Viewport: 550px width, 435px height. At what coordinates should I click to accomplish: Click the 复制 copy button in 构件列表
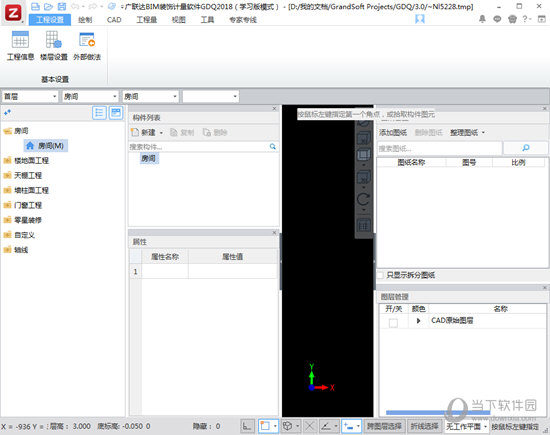coord(182,133)
